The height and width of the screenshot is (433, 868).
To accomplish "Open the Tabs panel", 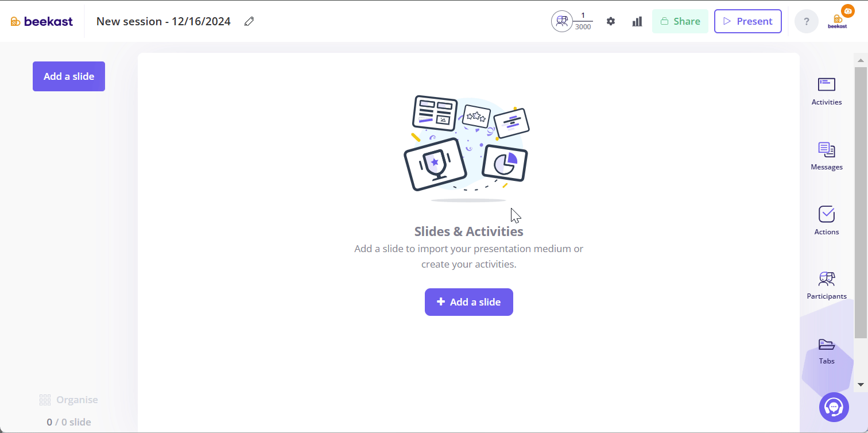I will pyautogui.click(x=827, y=350).
